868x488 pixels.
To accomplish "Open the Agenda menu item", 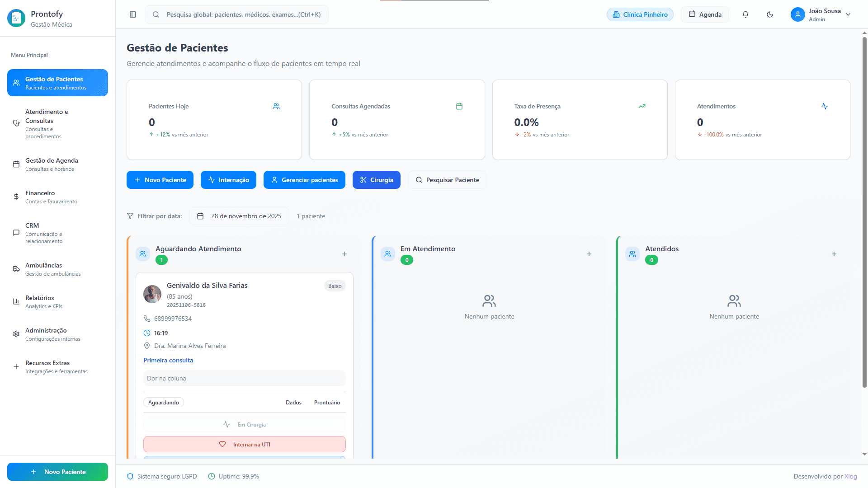I will coord(705,14).
